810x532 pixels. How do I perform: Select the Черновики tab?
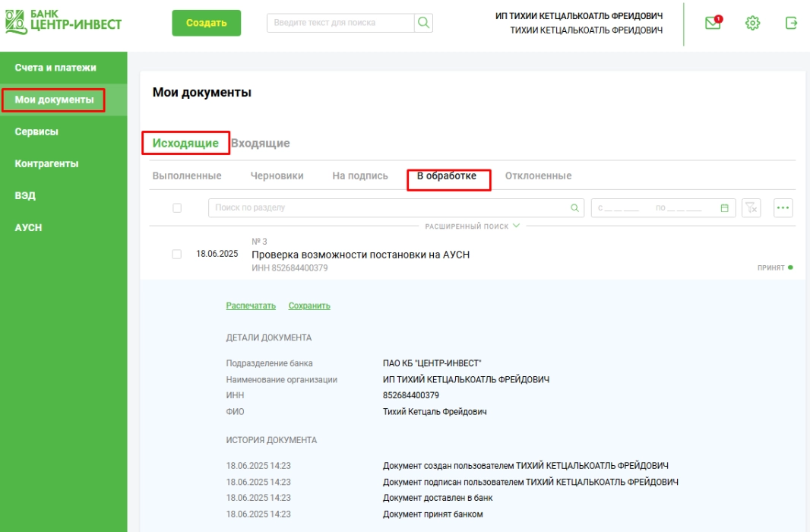[277, 176]
